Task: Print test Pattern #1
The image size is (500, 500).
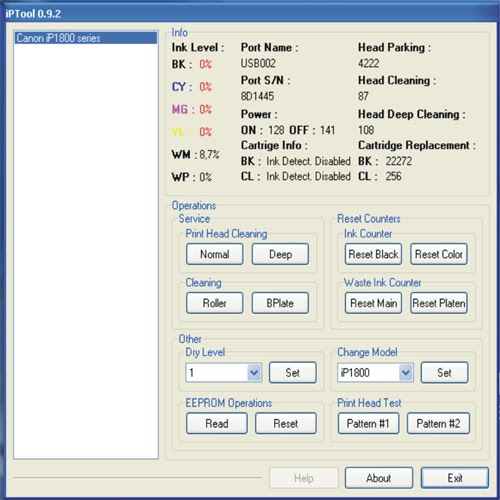Action: coord(368,423)
